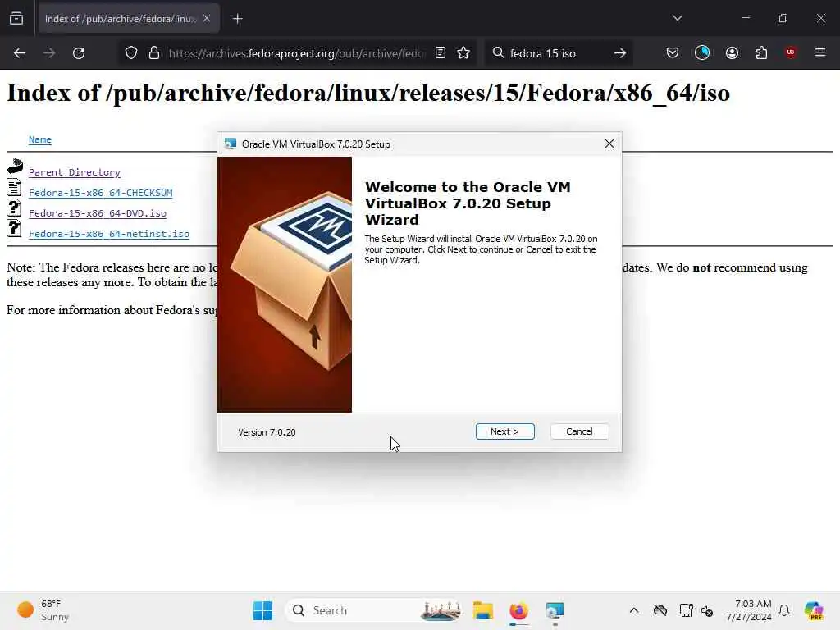
Task: Open the weather widget showing 68°F Sunny
Action: click(44, 610)
